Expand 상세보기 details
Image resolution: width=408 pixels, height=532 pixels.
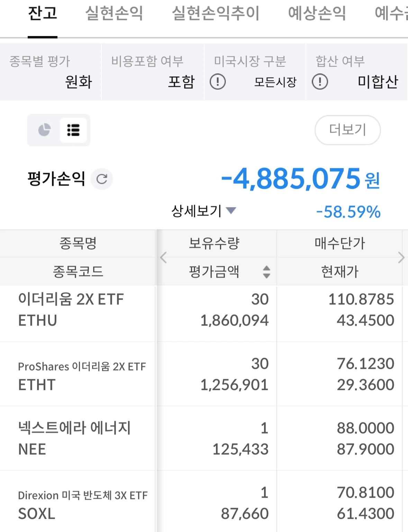click(x=203, y=211)
